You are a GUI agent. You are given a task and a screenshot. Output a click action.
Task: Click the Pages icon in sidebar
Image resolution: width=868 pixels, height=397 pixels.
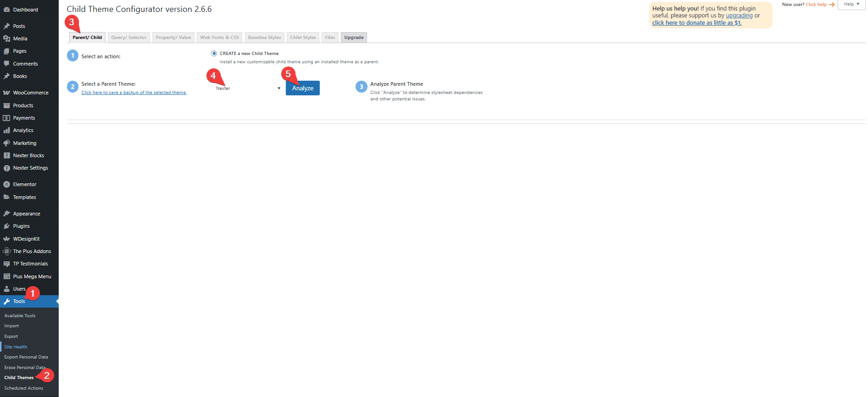(6, 51)
